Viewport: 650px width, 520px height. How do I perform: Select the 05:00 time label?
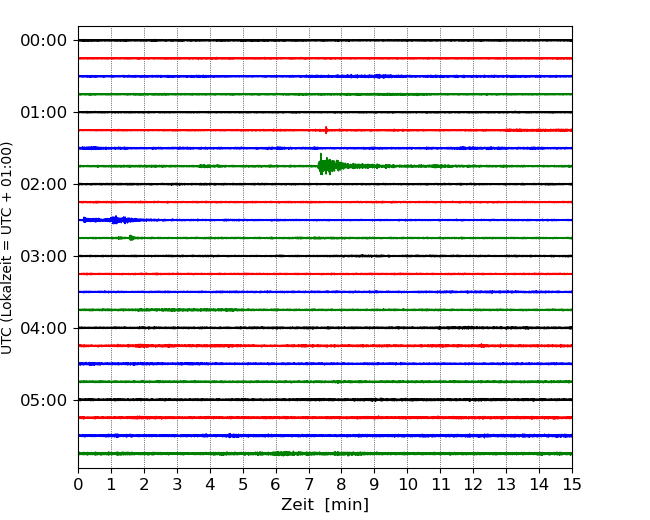[43, 400]
